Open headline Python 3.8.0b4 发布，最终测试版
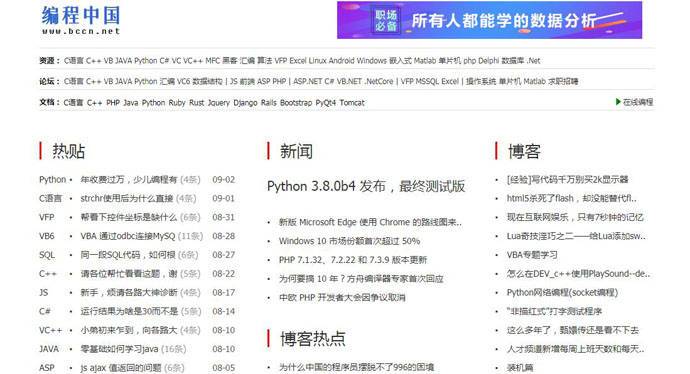This screenshot has height=374, width=690. tap(366, 187)
